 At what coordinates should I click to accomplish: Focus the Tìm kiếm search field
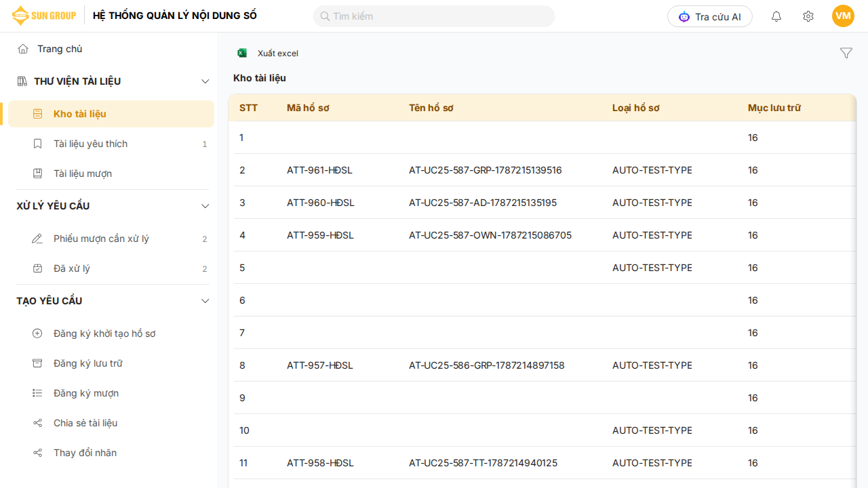(434, 16)
